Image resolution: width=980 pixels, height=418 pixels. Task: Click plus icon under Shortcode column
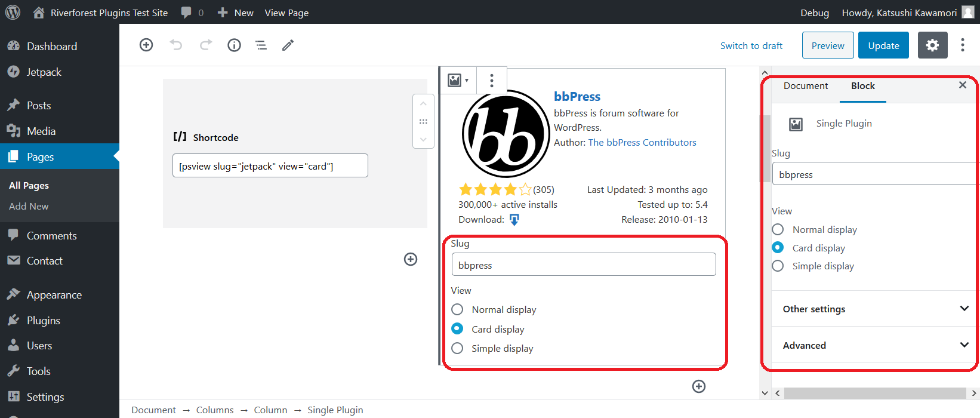tap(411, 259)
